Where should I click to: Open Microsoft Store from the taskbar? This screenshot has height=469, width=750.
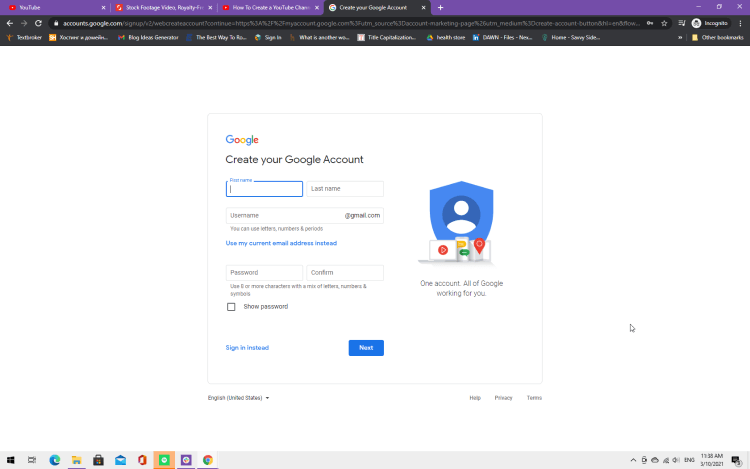coord(99,460)
